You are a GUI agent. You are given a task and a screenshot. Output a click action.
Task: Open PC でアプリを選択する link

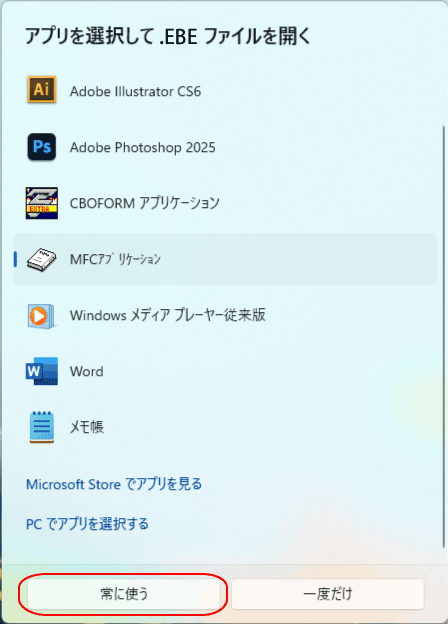87,524
